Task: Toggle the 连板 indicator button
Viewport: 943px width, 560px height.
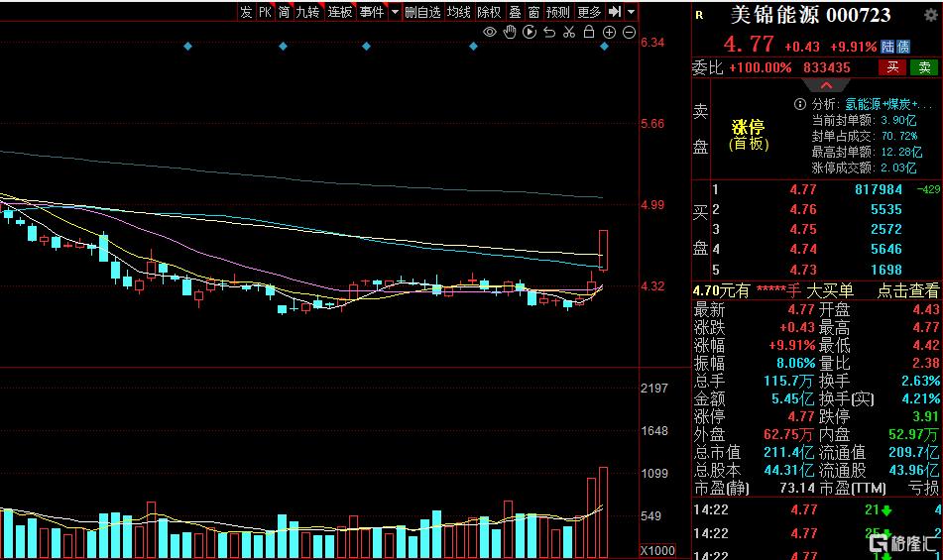Action: pyautogui.click(x=339, y=12)
